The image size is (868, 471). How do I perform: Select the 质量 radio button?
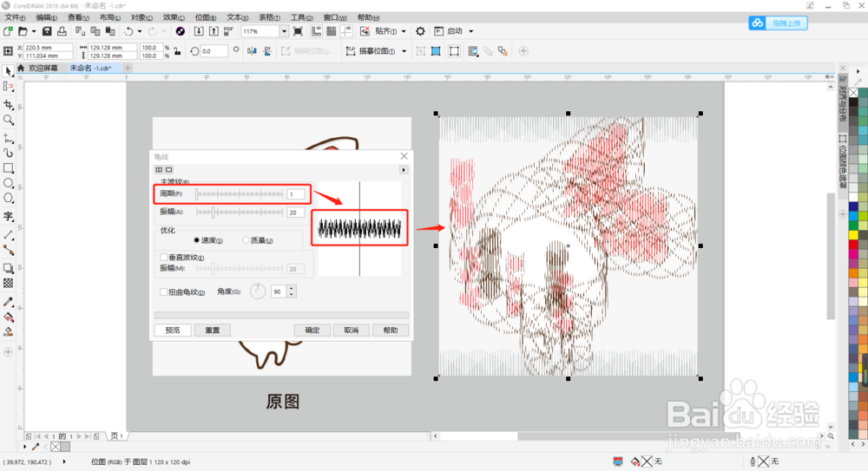246,240
